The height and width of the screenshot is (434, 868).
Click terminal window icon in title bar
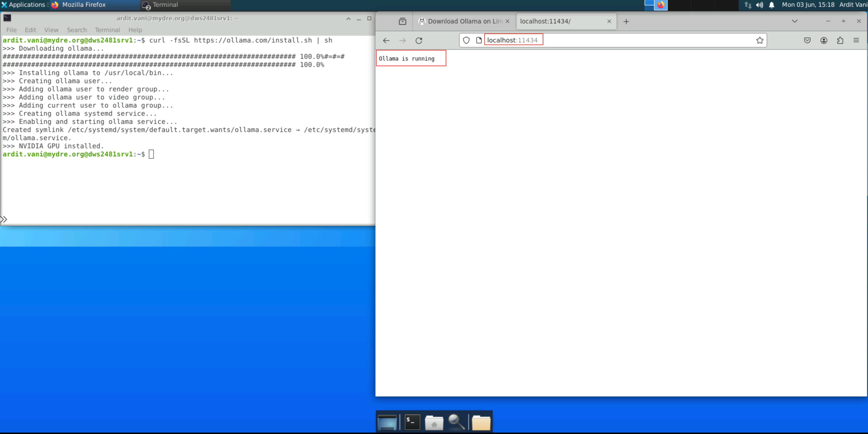7,18
